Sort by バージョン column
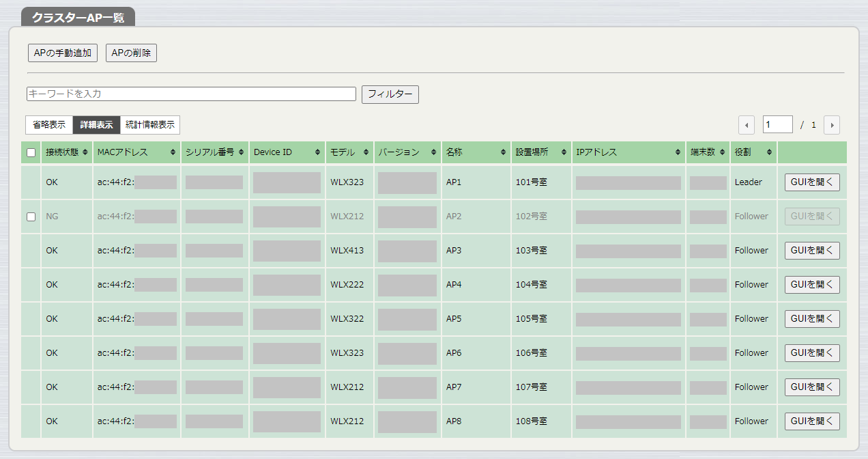The image size is (868, 459). click(432, 152)
